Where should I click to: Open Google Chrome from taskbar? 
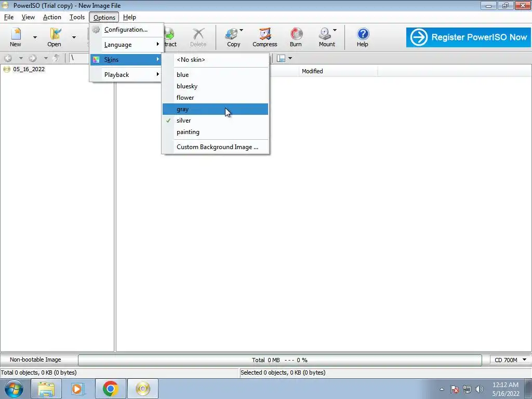click(x=110, y=389)
